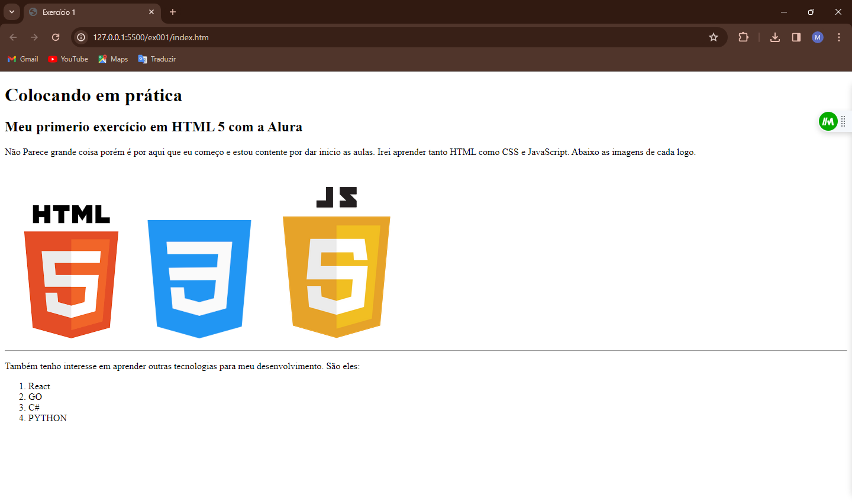
Task: Open the Maps bookmark
Action: point(113,59)
